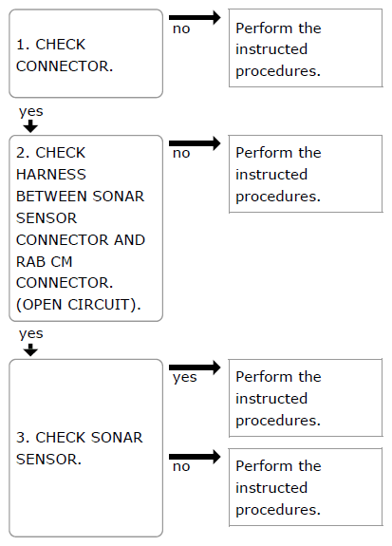Click the arrow above step 3's 'yes' label
This screenshot has width=392, height=546.
tap(195, 367)
